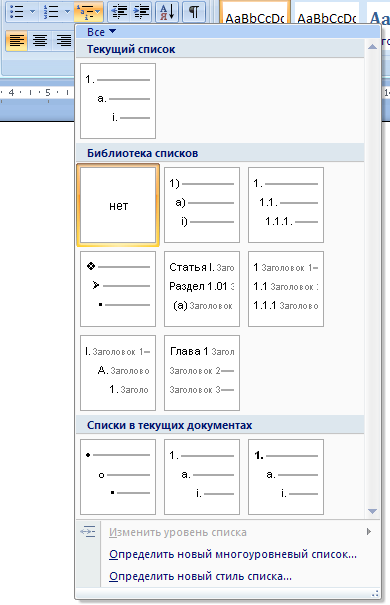
Task: Toggle paragraph marks display
Action: (194, 12)
